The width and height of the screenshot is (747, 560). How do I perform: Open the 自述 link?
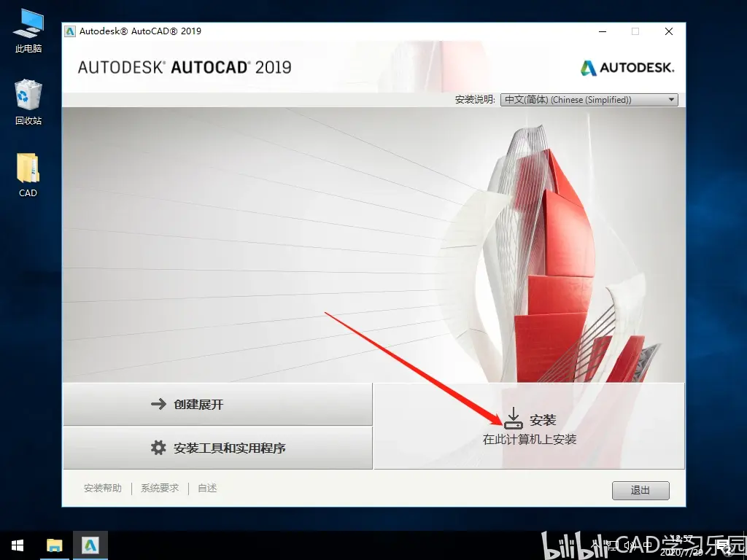(x=207, y=488)
